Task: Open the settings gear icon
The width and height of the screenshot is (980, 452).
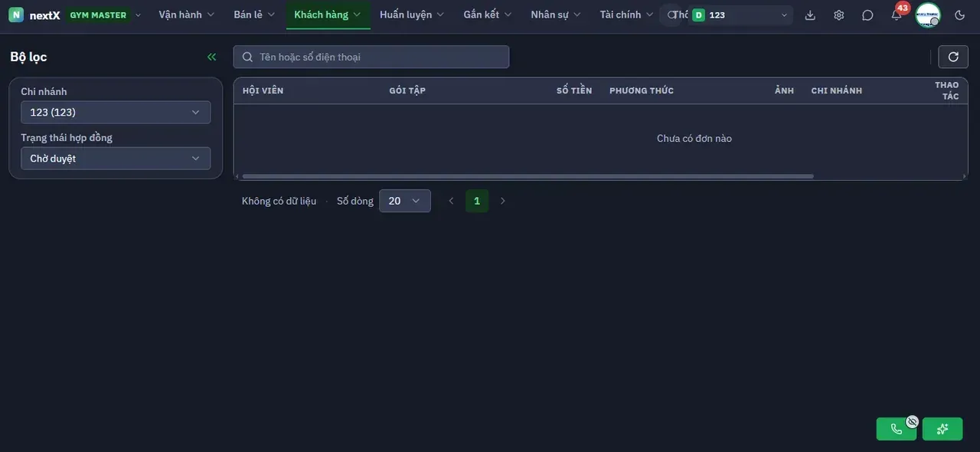Action: [x=839, y=15]
